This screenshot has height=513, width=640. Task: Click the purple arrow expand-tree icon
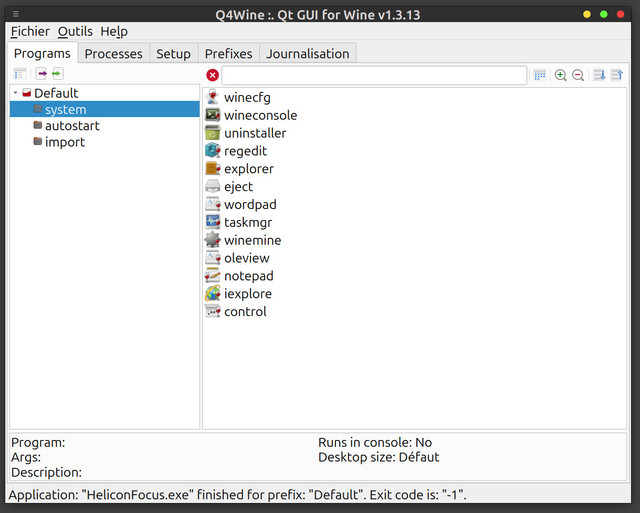(41, 74)
